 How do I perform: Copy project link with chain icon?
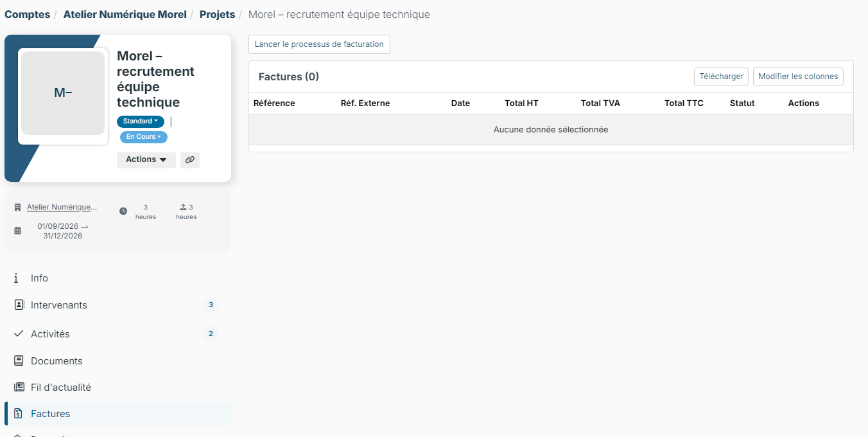coord(189,160)
